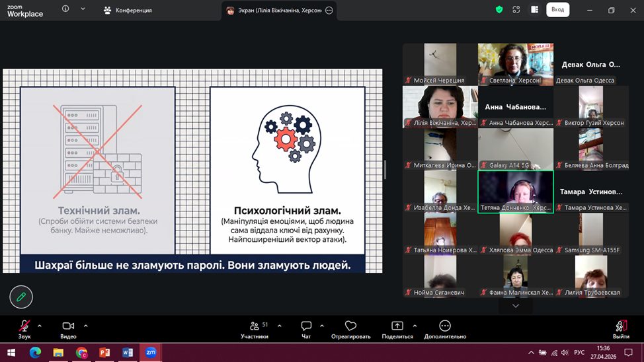The image size is (644, 362).
Task: Open the meeting information icon
Action: point(65,9)
